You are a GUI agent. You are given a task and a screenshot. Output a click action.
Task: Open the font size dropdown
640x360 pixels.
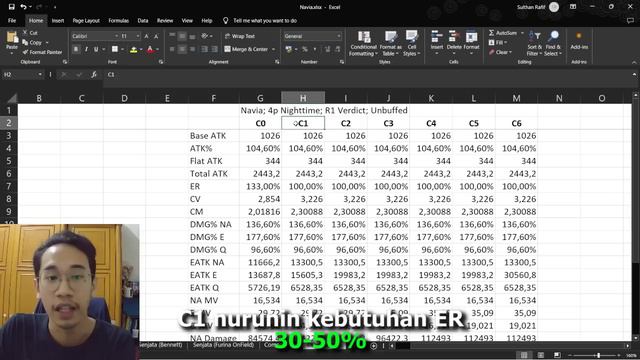(138, 36)
